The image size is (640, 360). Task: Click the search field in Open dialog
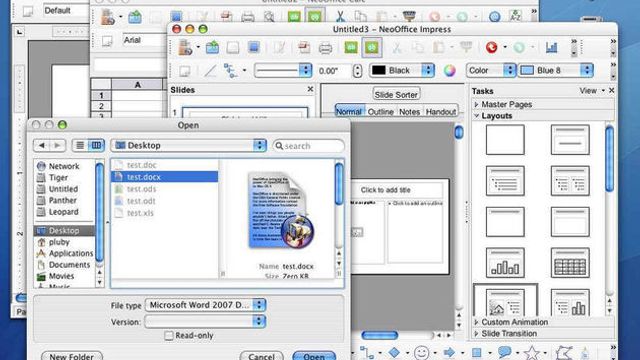[309, 146]
